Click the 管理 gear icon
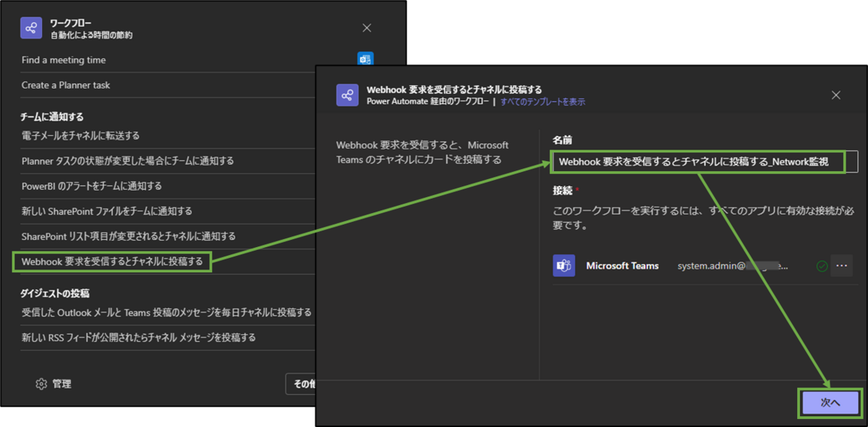This screenshot has width=868, height=427. click(x=41, y=384)
